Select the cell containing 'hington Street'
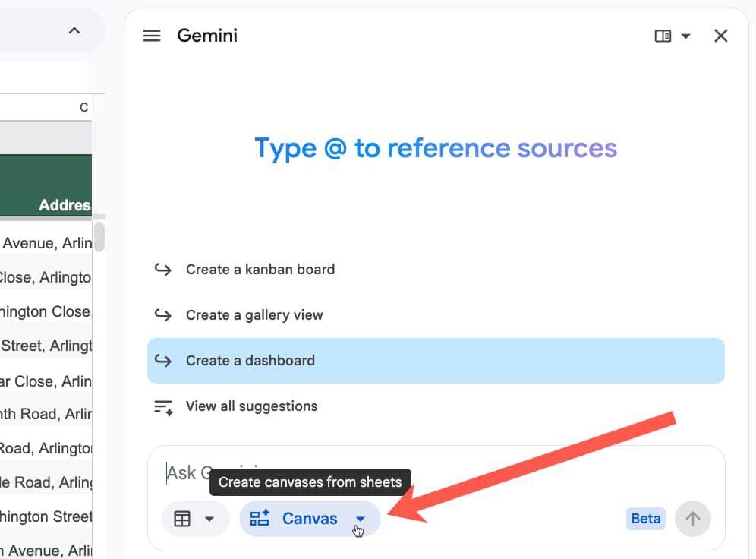756x559 pixels. pyautogui.click(x=46, y=516)
